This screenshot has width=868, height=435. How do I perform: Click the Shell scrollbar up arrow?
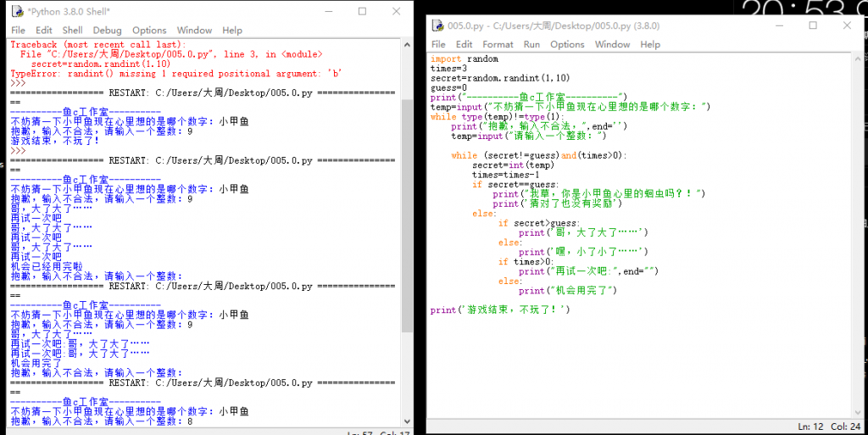coord(407,45)
